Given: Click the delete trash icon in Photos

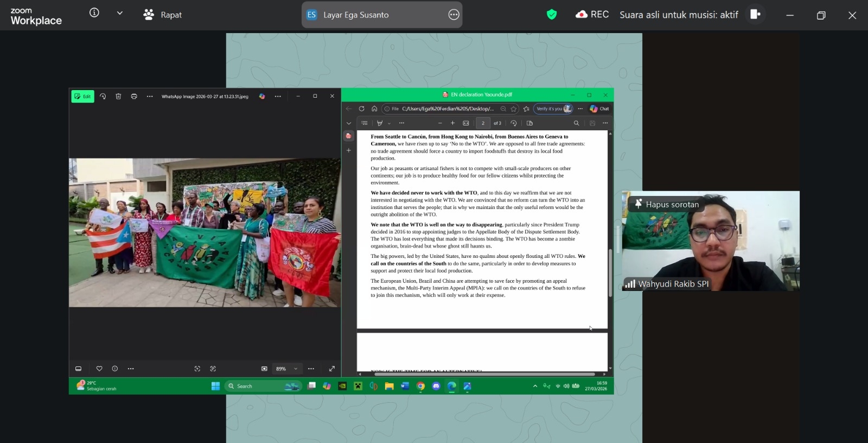Looking at the screenshot, I should tap(118, 97).
